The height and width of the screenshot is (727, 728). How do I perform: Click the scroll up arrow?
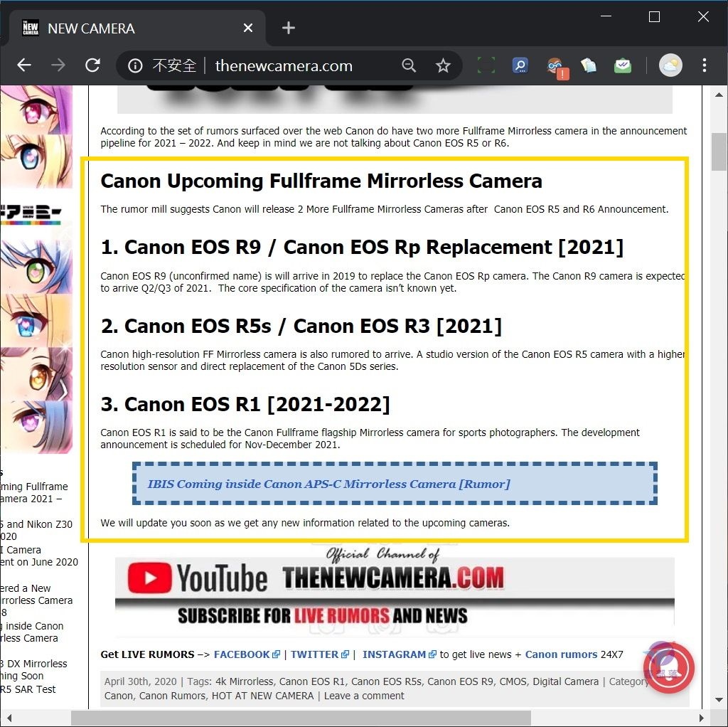pyautogui.click(x=719, y=95)
